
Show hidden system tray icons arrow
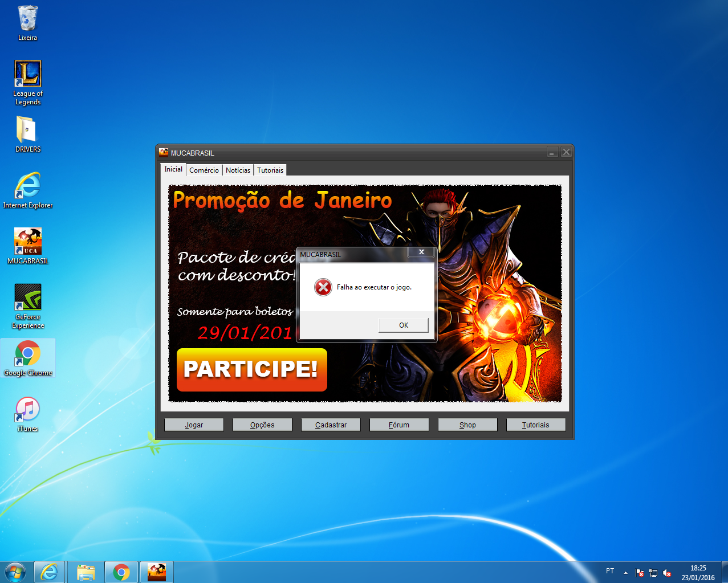pyautogui.click(x=625, y=572)
